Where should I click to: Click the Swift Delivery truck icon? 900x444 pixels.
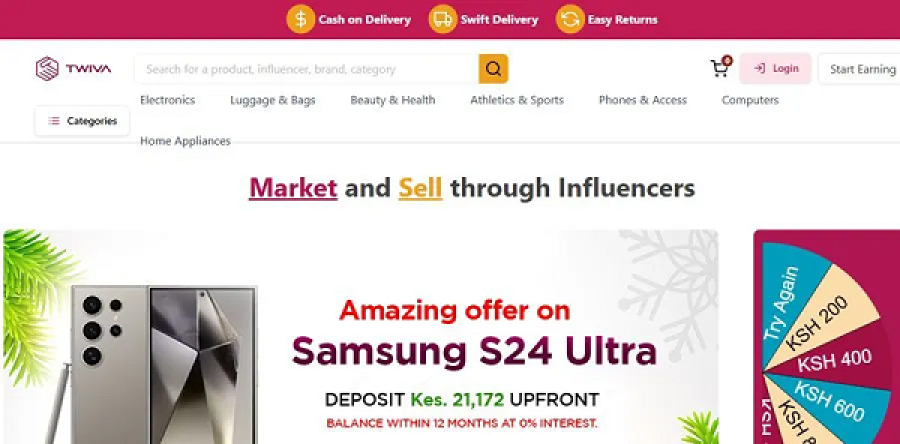tap(443, 20)
